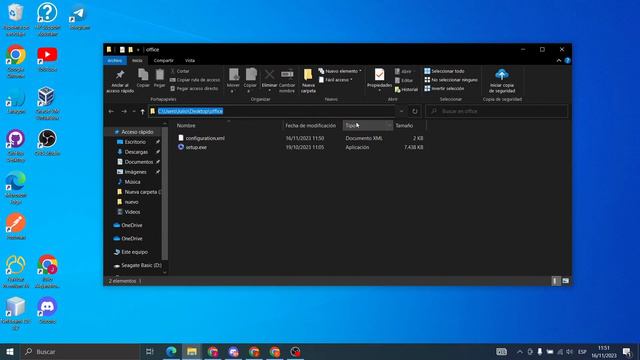The width and height of the screenshot is (640, 360).
Task: Click the Pegar paste button
Action: (x=160, y=78)
